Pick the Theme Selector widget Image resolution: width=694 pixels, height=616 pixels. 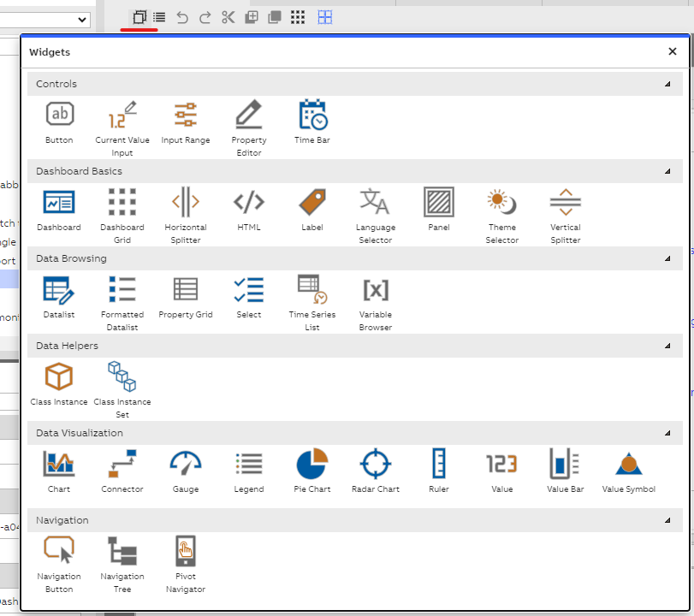point(501,206)
